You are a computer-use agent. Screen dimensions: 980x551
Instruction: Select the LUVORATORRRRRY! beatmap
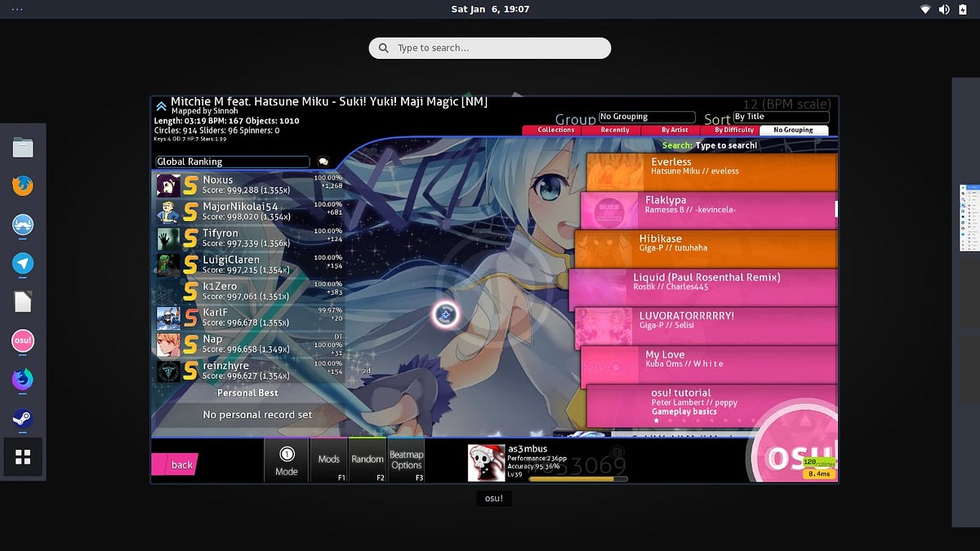[706, 326]
